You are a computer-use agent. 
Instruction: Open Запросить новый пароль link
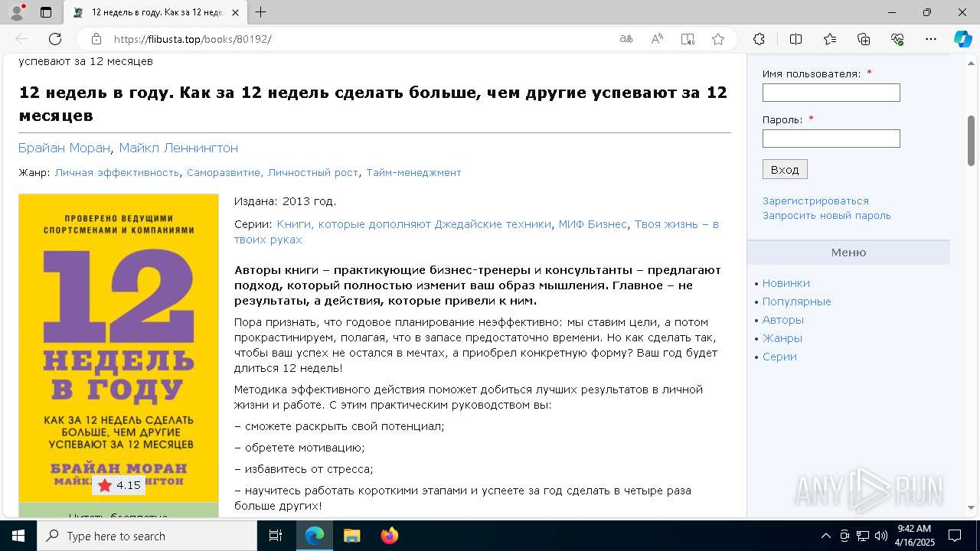pyautogui.click(x=827, y=215)
